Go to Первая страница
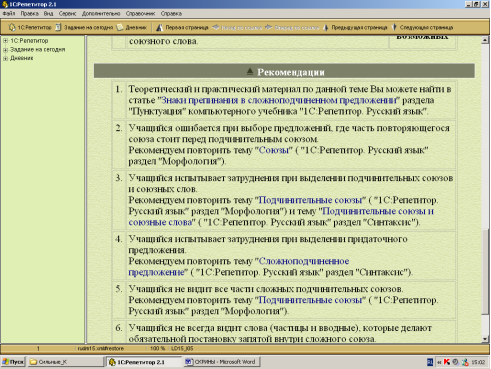The width and height of the screenshot is (491, 369). (182, 27)
